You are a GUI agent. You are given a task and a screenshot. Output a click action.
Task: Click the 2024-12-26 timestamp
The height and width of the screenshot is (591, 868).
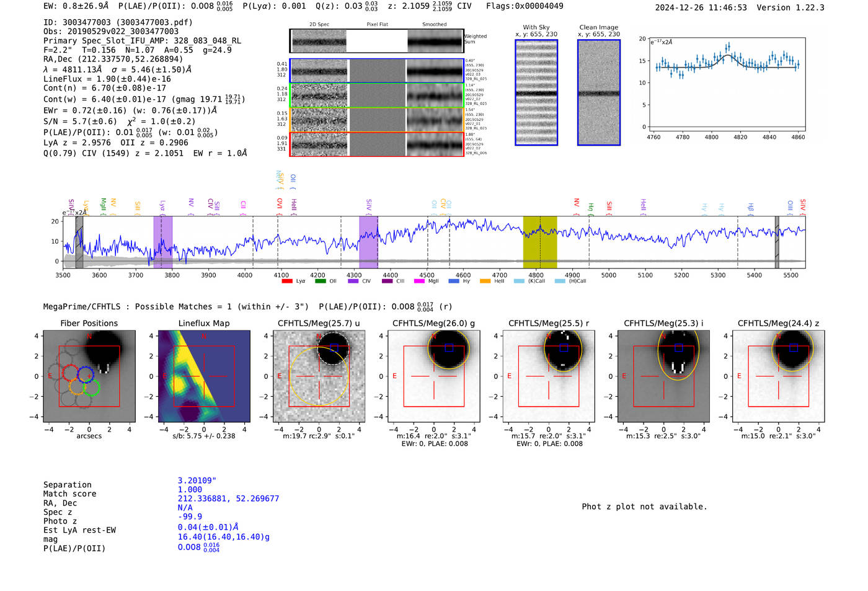pos(701,7)
